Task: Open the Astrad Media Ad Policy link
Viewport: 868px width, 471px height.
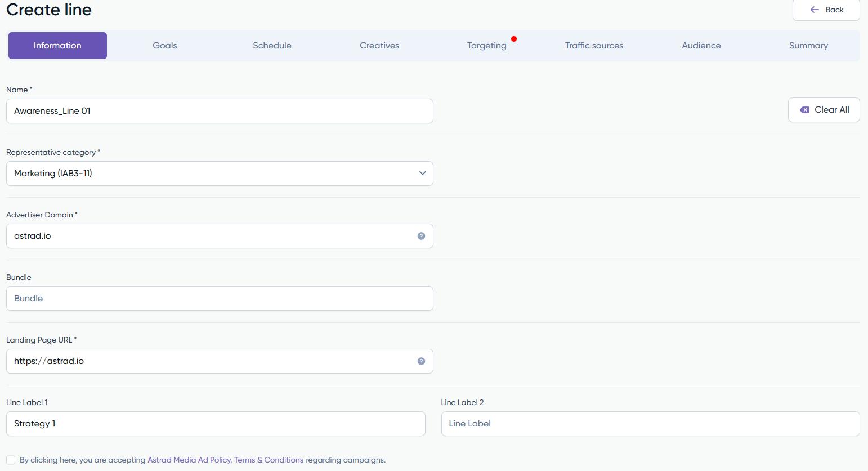Action: pyautogui.click(x=189, y=460)
